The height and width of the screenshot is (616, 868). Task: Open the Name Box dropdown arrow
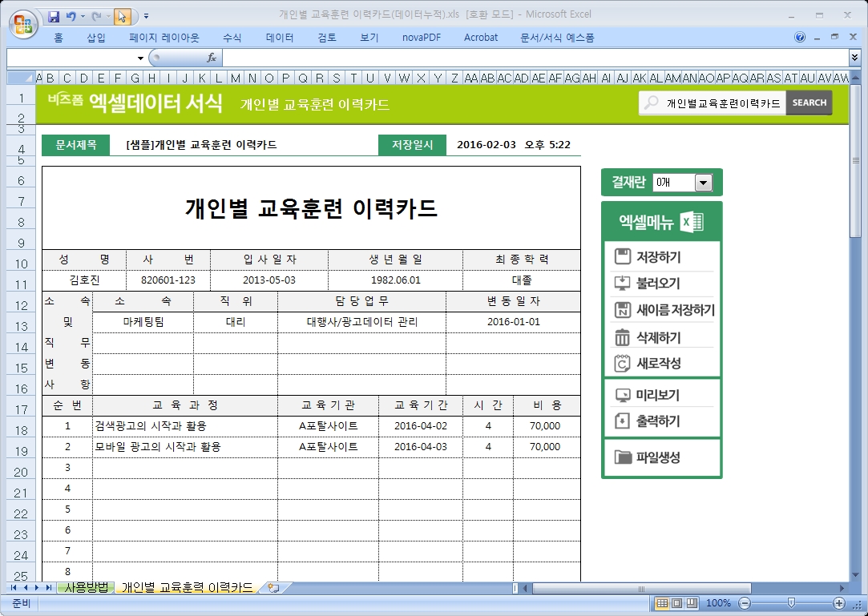tap(140, 58)
